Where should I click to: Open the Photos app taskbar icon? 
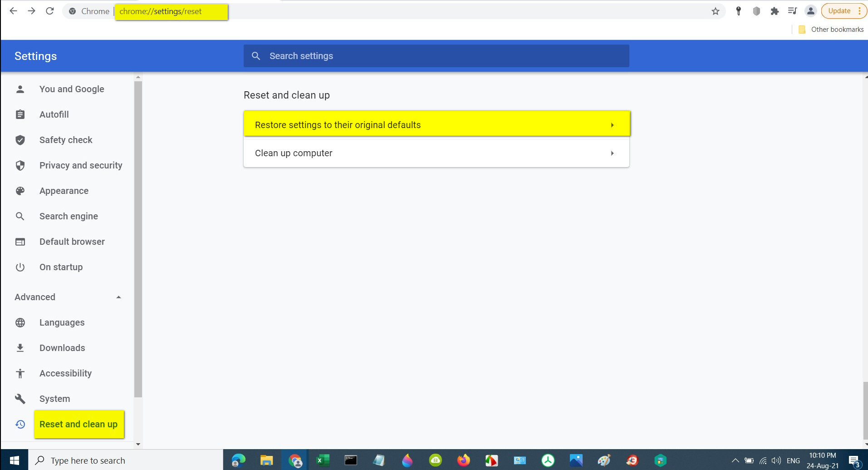point(576,460)
